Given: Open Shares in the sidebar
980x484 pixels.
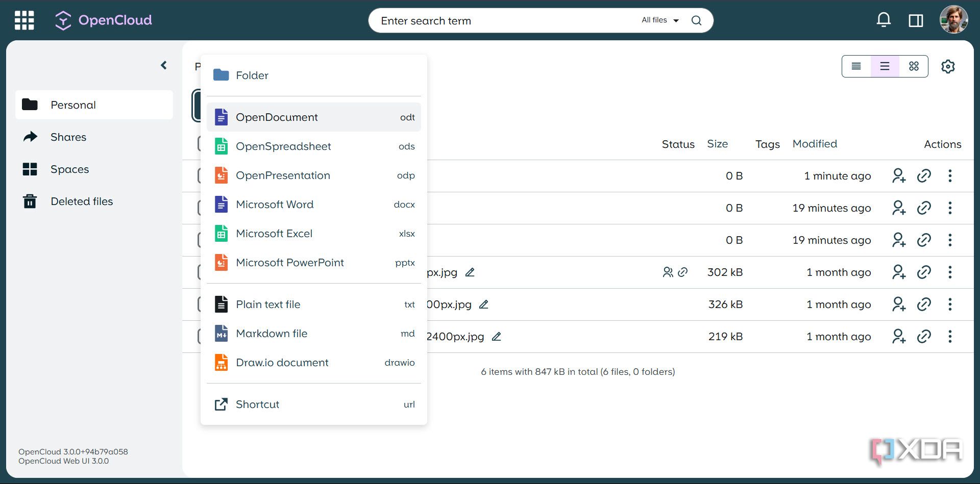Looking at the screenshot, I should (94, 137).
